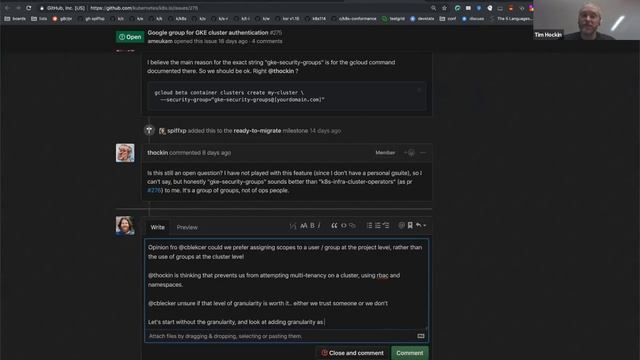Image resolution: width=640 pixels, height=360 pixels.
Task: Open the ready-to-migrate milestone link
Action: click(257, 131)
